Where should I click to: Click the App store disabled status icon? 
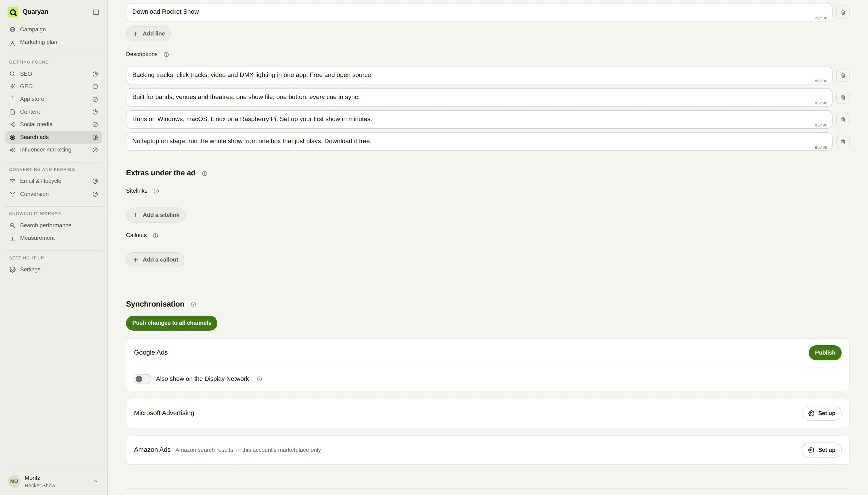coord(95,99)
